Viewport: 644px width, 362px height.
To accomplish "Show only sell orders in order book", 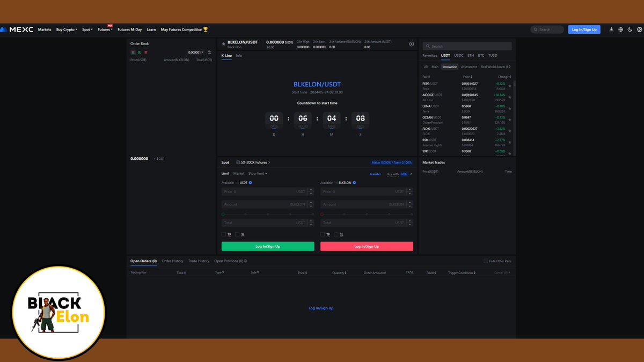I will tap(146, 53).
